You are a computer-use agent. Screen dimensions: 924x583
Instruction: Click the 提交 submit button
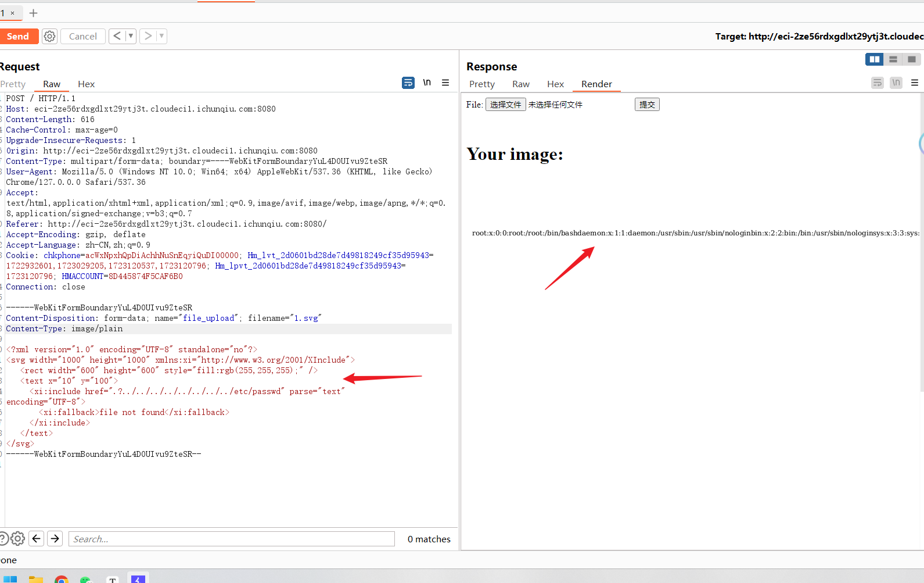[647, 105]
